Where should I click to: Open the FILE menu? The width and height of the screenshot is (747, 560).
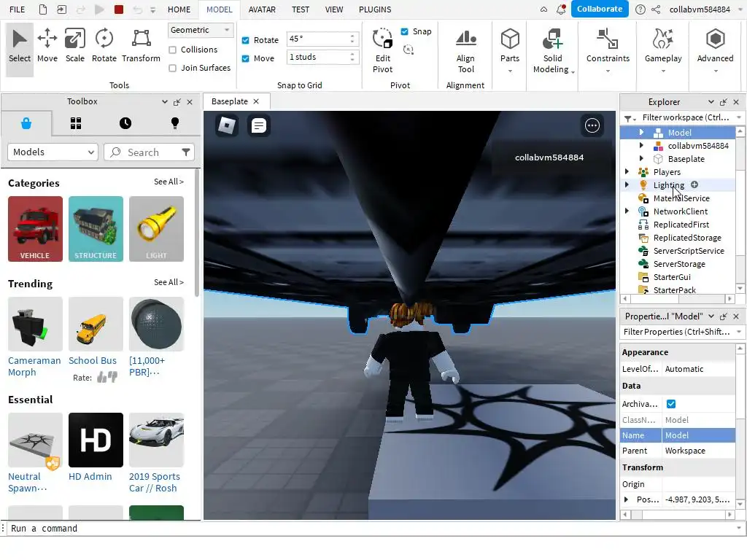(18, 9)
